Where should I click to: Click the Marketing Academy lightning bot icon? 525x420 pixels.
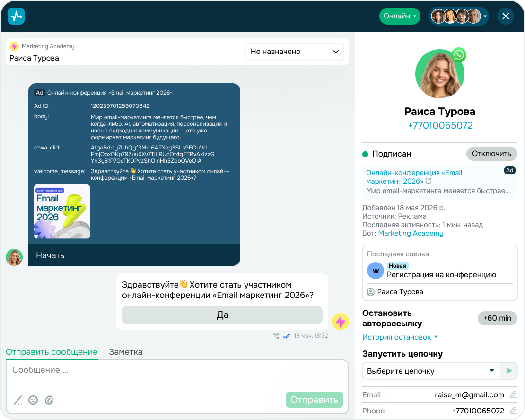click(x=14, y=46)
